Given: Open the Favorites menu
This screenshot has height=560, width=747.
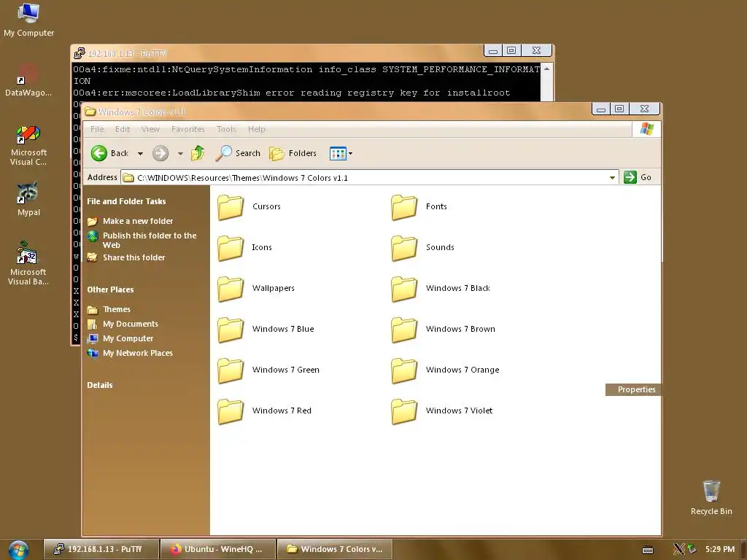Looking at the screenshot, I should [187, 129].
